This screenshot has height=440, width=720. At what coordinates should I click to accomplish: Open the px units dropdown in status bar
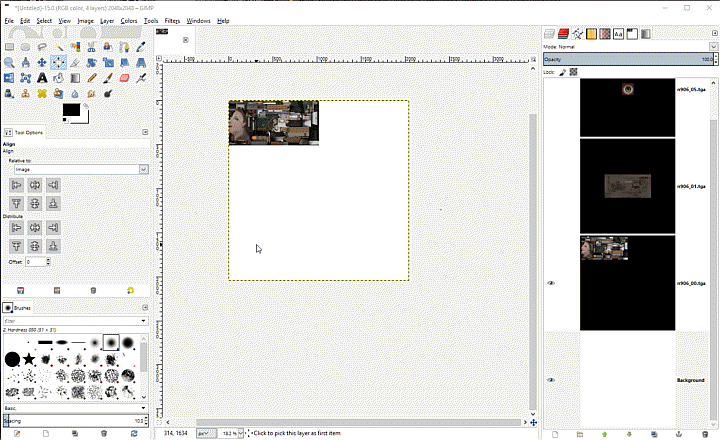tap(206, 433)
